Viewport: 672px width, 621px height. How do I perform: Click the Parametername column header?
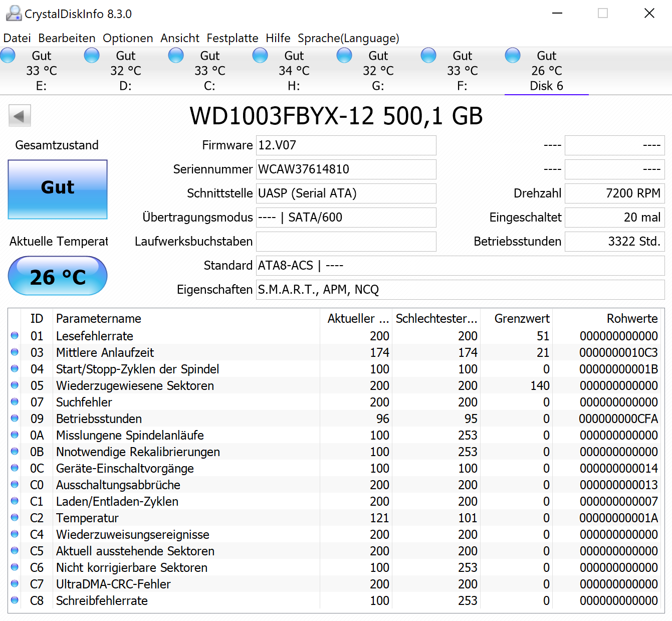(x=186, y=318)
